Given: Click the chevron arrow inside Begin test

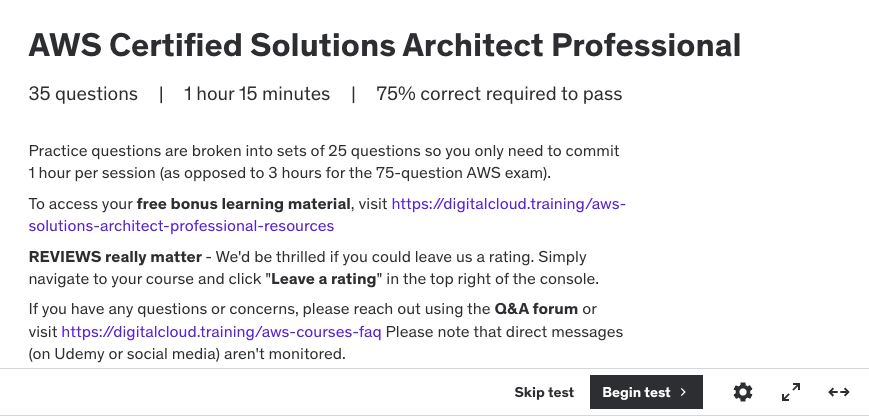Looking at the screenshot, I should [x=683, y=392].
